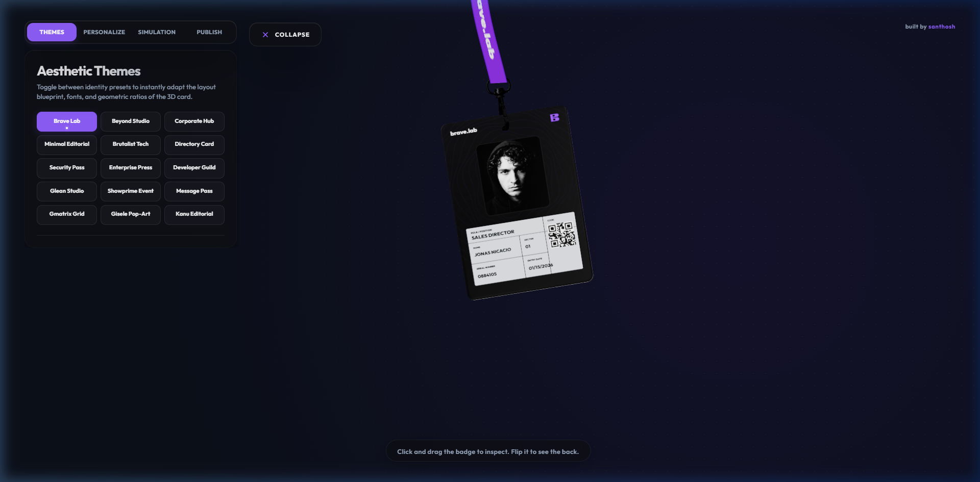Viewport: 980px width, 482px height.
Task: Toggle the Brave Lab theme preset
Action: click(x=67, y=121)
